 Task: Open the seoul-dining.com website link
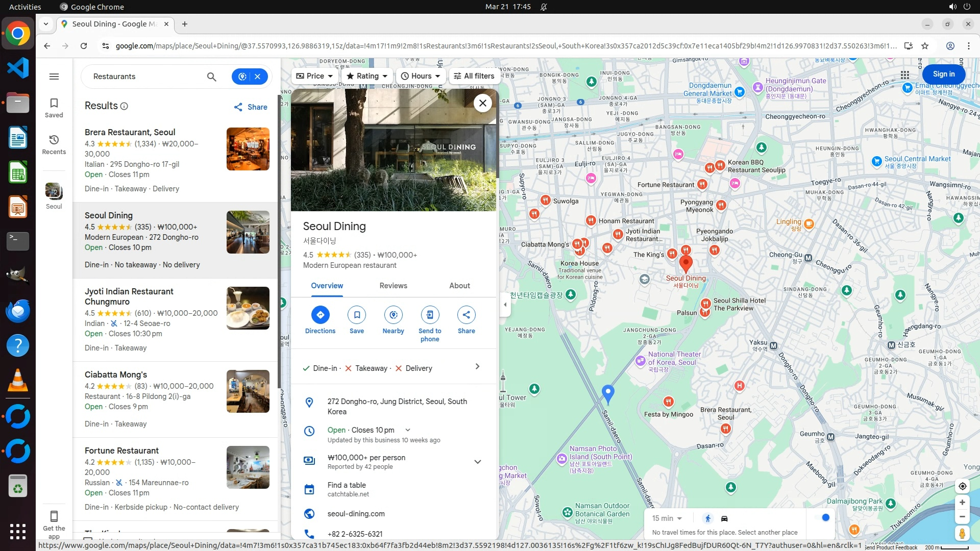(356, 514)
